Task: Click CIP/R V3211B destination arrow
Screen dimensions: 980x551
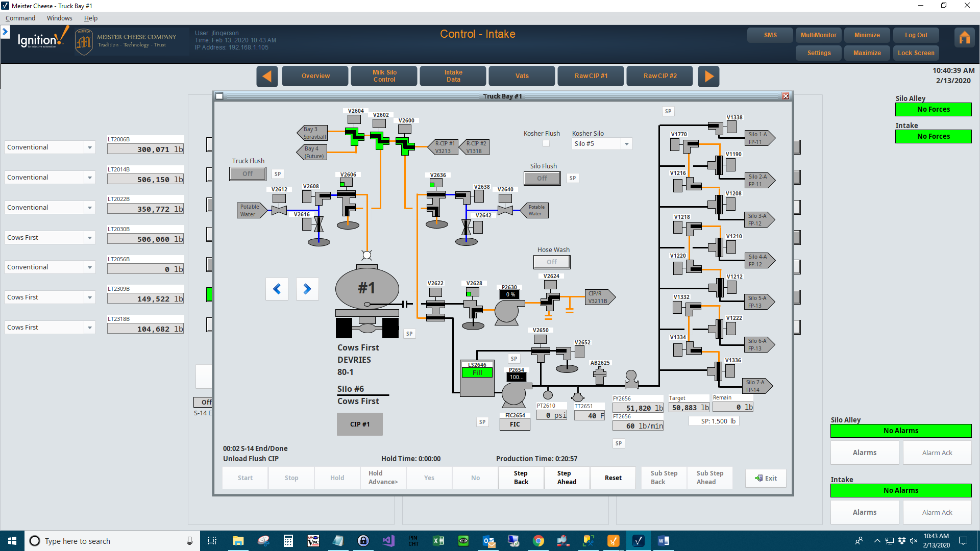Action: [x=600, y=297]
